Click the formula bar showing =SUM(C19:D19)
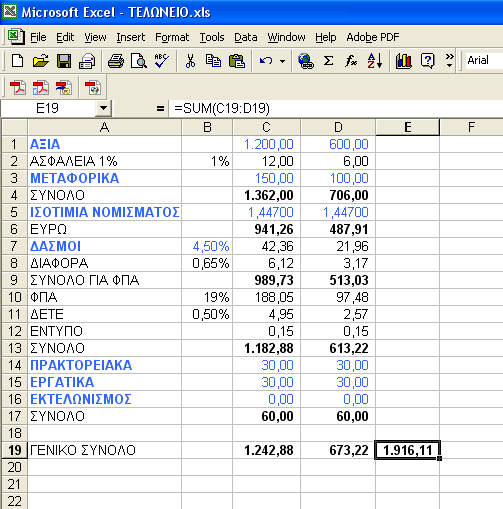503x509 pixels. [335, 108]
